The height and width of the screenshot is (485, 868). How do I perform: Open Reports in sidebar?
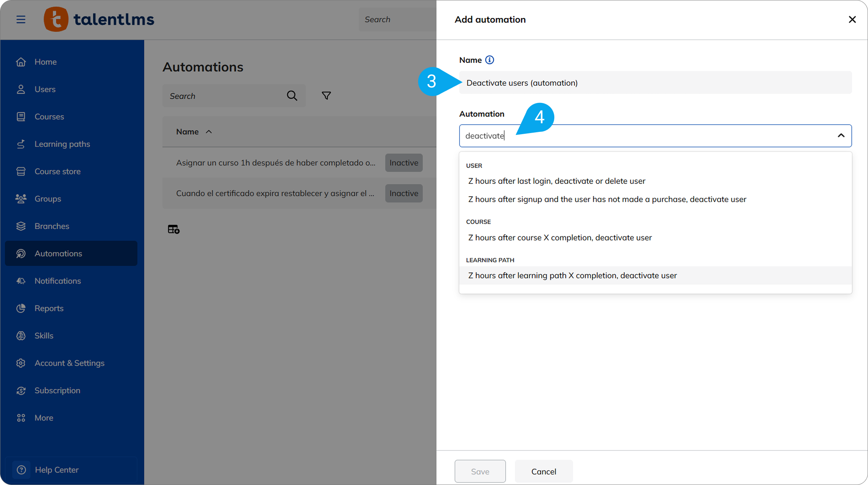click(71, 308)
